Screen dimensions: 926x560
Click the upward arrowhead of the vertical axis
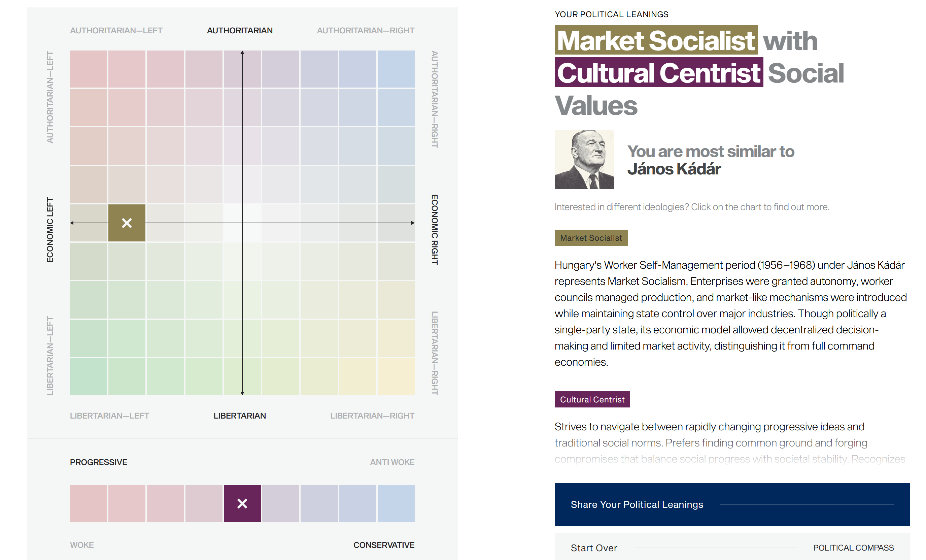tap(242, 53)
